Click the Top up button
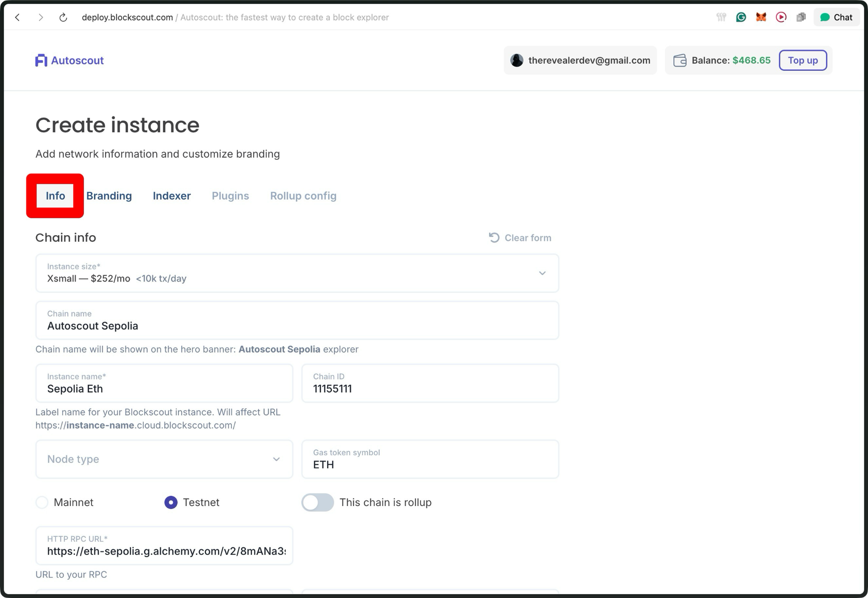Screen dimensions: 868x598 802,60
